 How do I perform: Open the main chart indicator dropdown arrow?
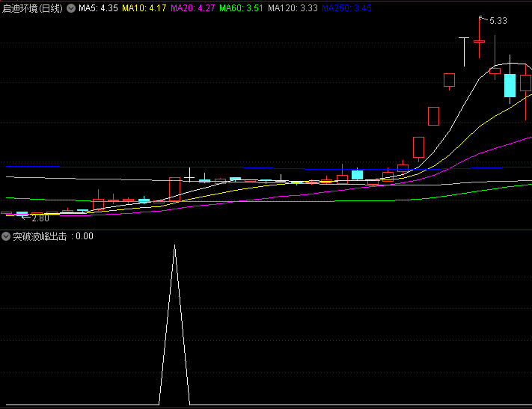pyautogui.click(x=70, y=8)
